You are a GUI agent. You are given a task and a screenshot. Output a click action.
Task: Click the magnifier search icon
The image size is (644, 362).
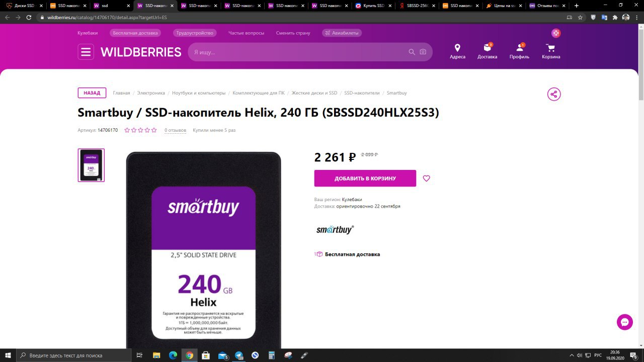tap(412, 52)
